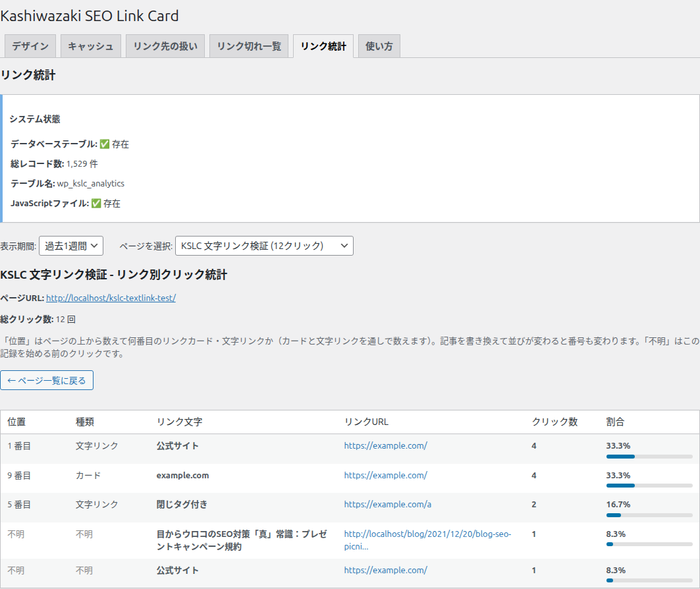The image size is (700, 589).
Task: Click the 目からウロコのSEO対策 link text
Action: 242,540
